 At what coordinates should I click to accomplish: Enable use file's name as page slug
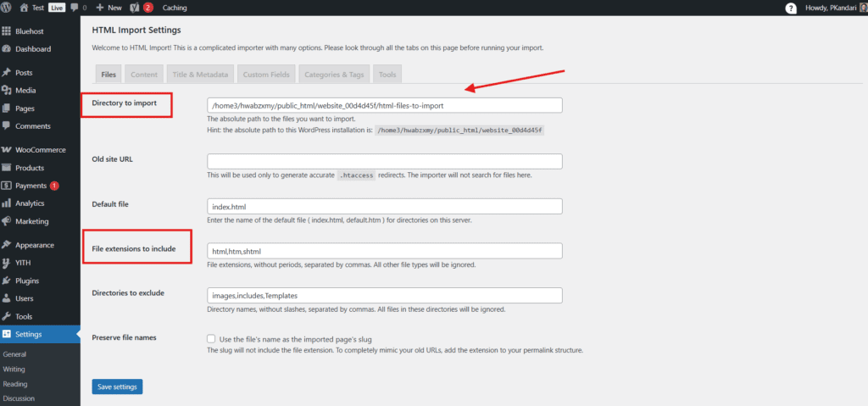211,338
